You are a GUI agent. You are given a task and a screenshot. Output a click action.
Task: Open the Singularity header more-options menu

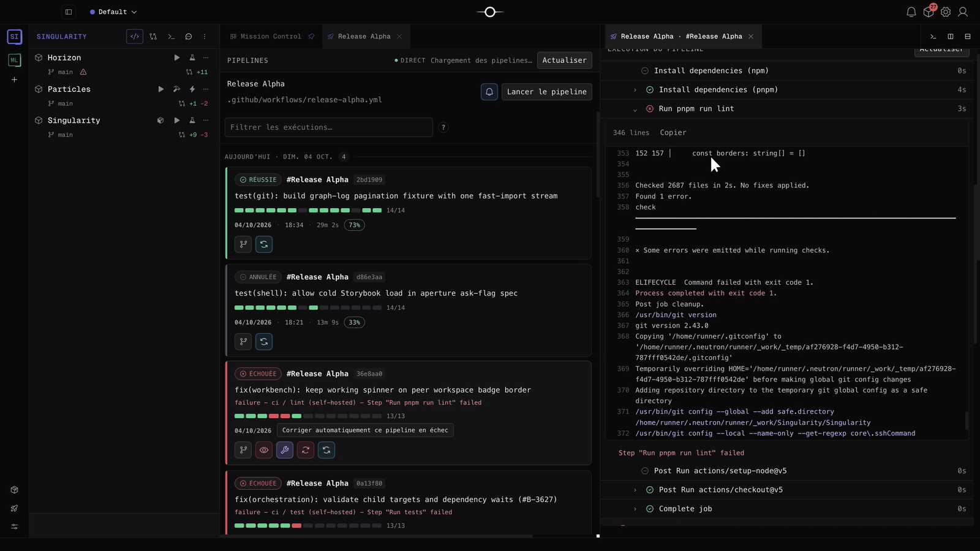205,37
